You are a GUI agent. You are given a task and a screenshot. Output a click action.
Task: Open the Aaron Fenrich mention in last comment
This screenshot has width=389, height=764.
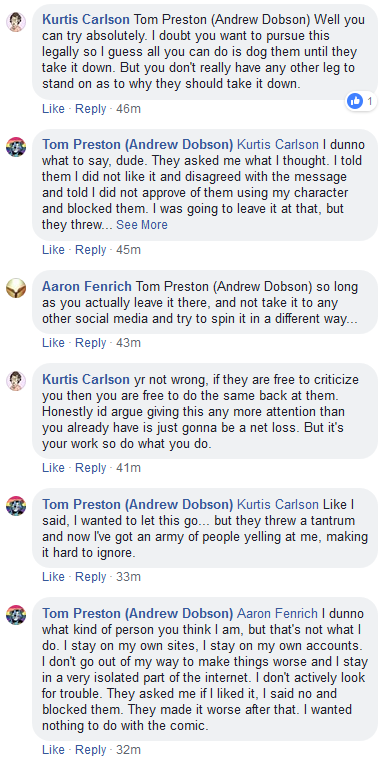pos(277,613)
